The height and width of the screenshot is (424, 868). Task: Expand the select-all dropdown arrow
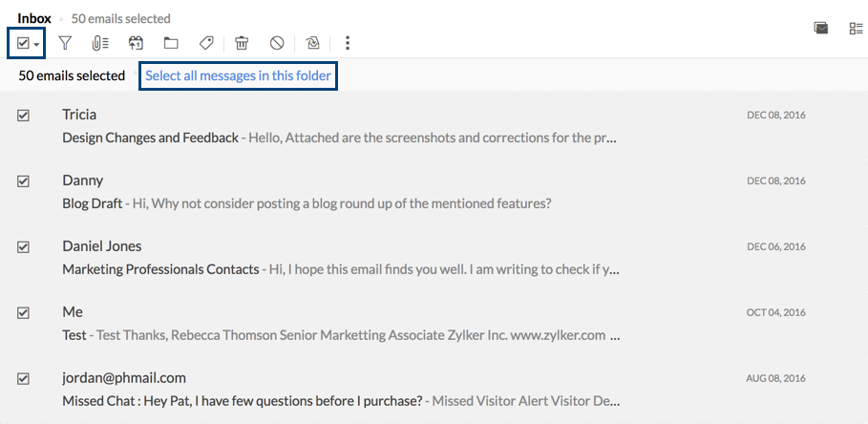tap(36, 44)
